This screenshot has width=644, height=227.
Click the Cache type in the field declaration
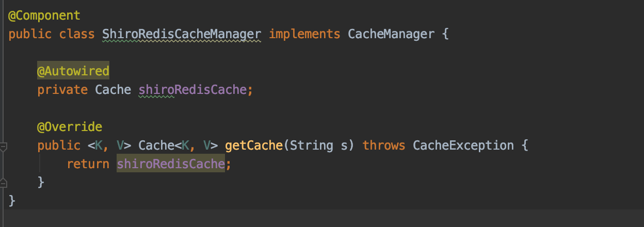[x=113, y=89]
